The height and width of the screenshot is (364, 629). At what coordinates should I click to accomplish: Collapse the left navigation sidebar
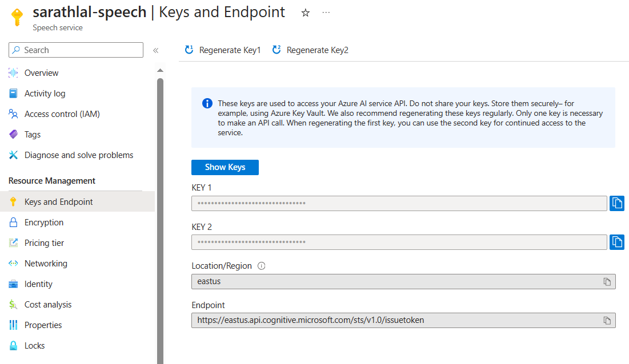click(155, 50)
